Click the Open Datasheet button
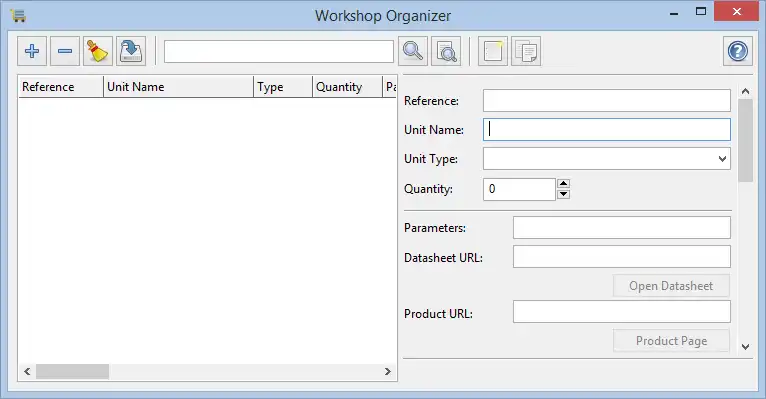The height and width of the screenshot is (399, 766). tap(671, 286)
